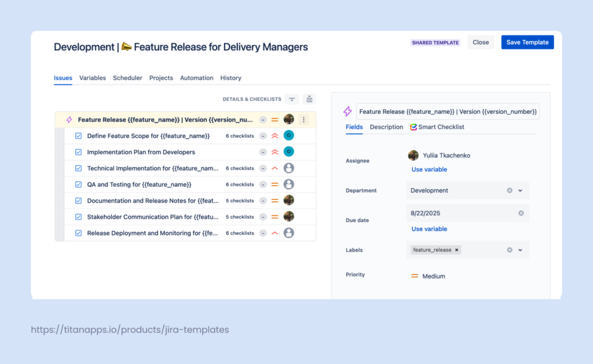Toggle checkbox for Release Deployment and Monitoring
The width and height of the screenshot is (593, 364).
78,233
